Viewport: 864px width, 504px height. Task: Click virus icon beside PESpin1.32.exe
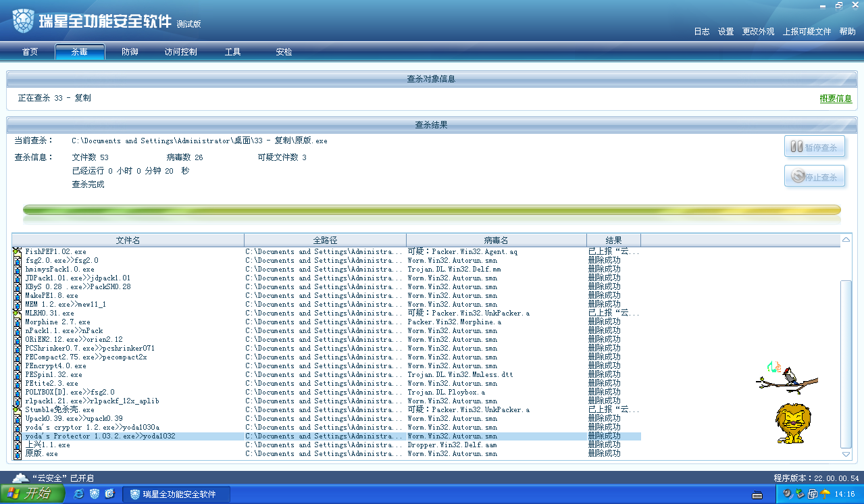18,374
